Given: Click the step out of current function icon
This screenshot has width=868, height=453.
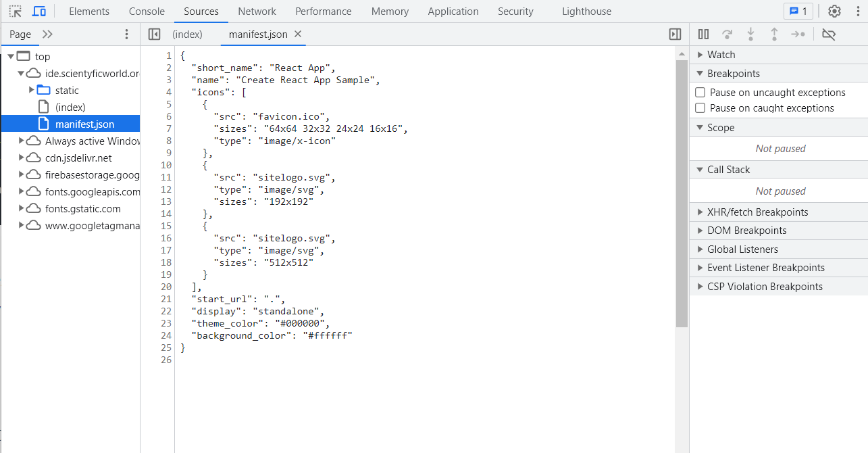Looking at the screenshot, I should pyautogui.click(x=774, y=34).
